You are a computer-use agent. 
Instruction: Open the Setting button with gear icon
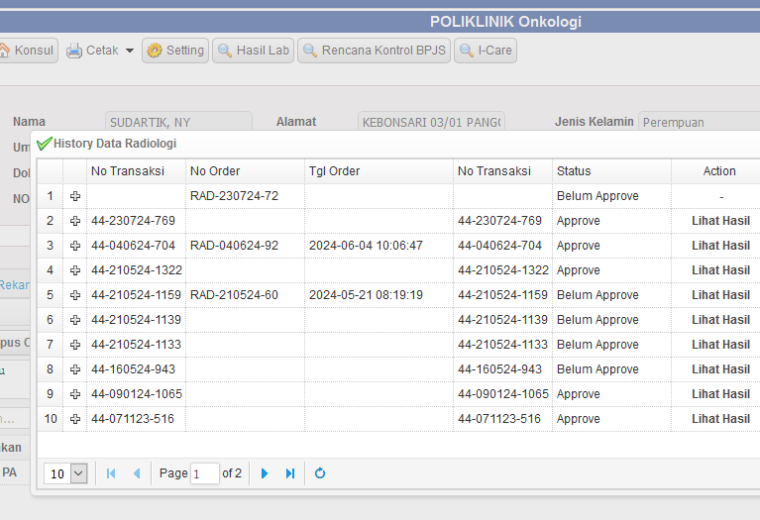click(175, 50)
